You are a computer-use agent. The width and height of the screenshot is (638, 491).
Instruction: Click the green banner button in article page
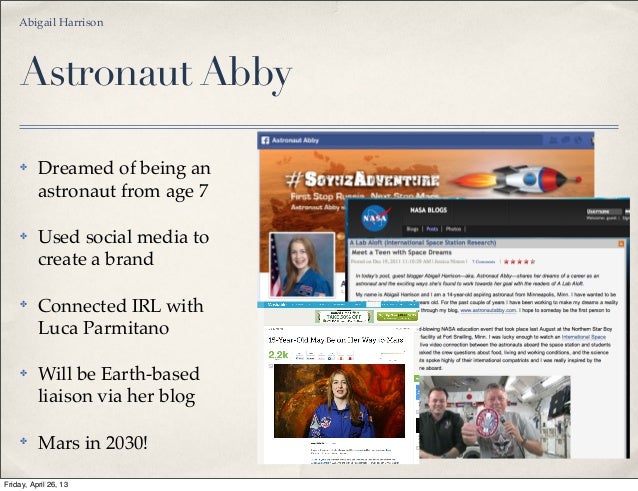(x=398, y=316)
